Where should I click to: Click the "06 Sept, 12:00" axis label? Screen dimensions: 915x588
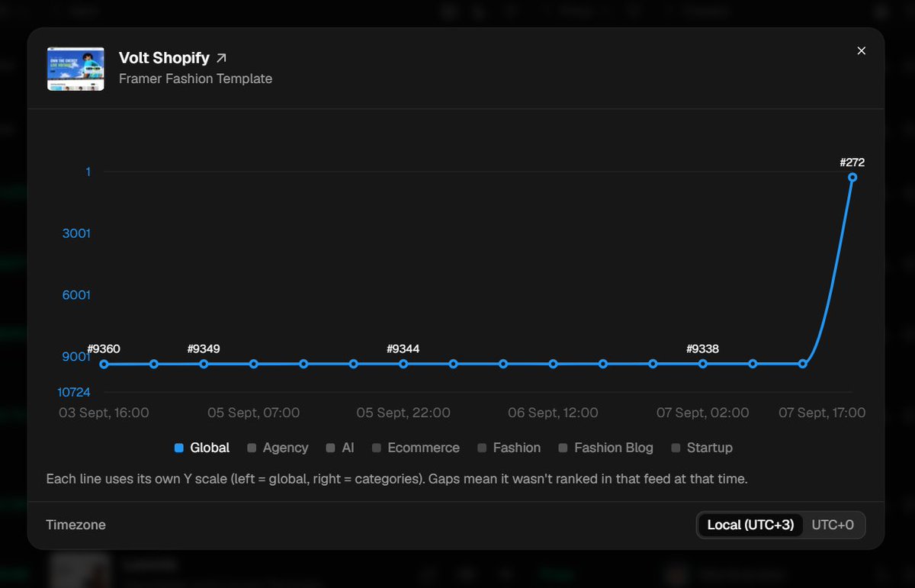(553, 413)
